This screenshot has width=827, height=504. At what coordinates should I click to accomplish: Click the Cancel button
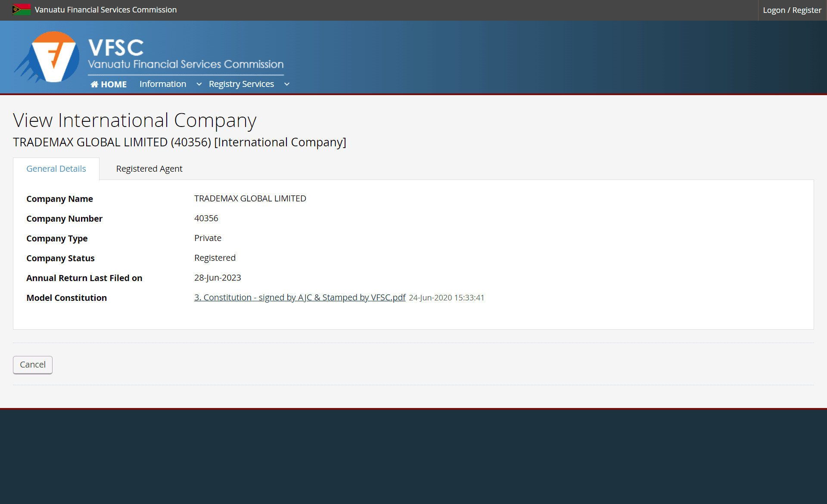33,365
